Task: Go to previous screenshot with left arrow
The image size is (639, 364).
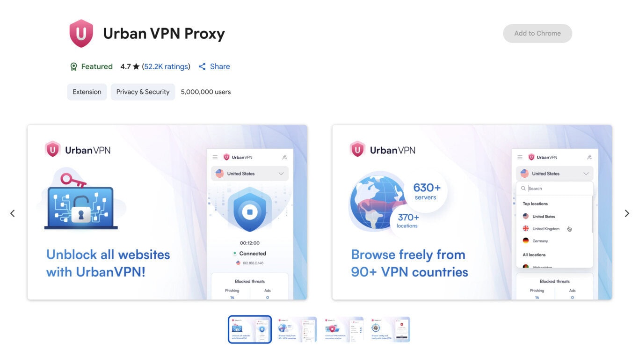Action: 13,213
